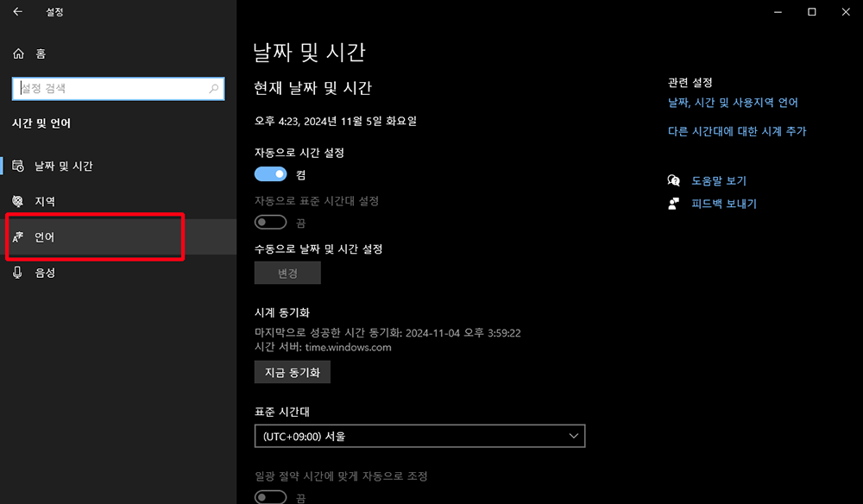Click the 변경 button
Image resolution: width=863 pixels, height=504 pixels.
point(287,273)
